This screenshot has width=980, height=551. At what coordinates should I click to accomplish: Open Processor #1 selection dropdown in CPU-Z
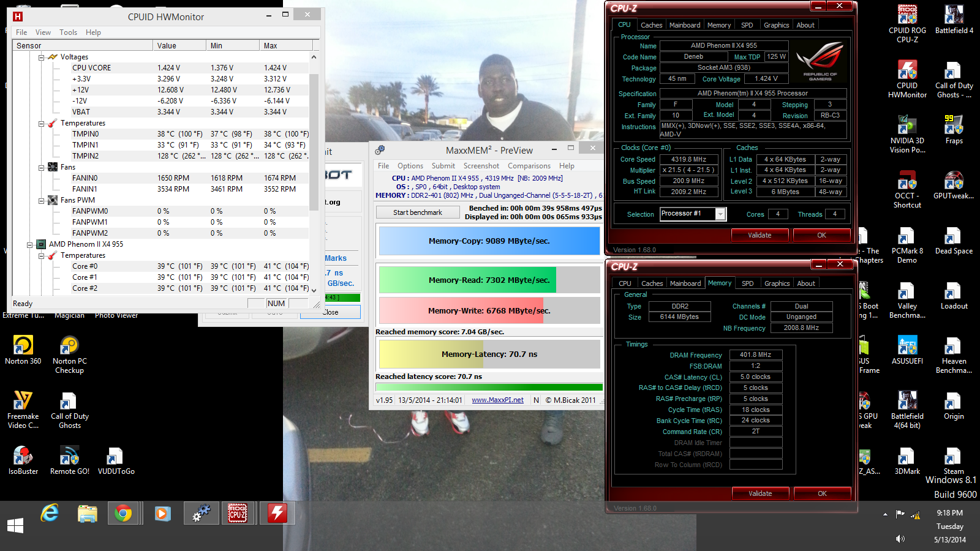click(720, 214)
